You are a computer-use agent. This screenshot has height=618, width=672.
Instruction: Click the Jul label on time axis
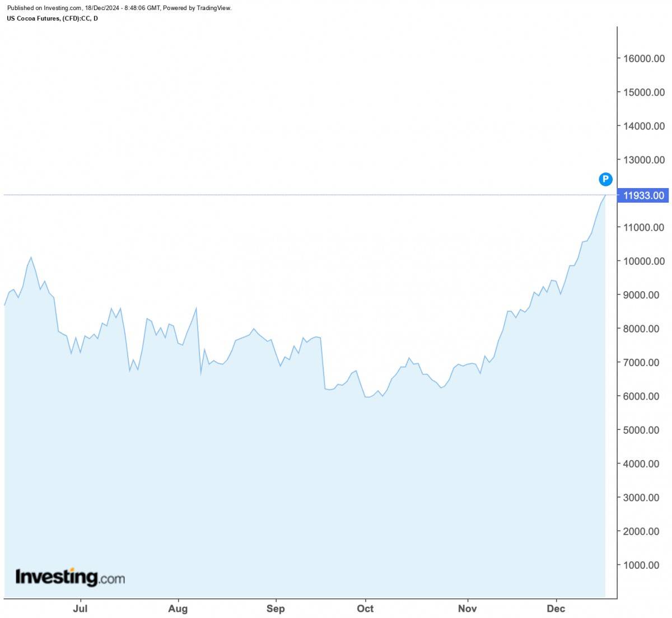[x=80, y=608]
